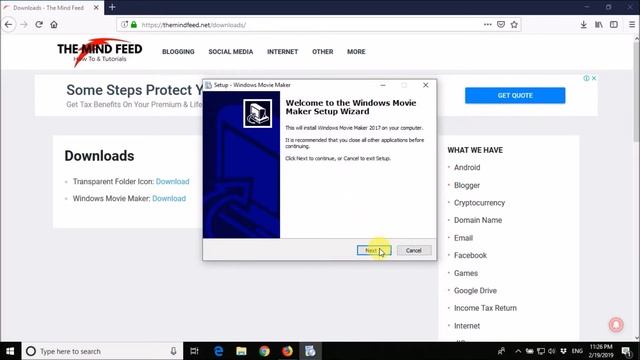Image resolution: width=640 pixels, height=360 pixels.
Task: Launch Microsoft Edge from taskbar
Action: click(218, 351)
